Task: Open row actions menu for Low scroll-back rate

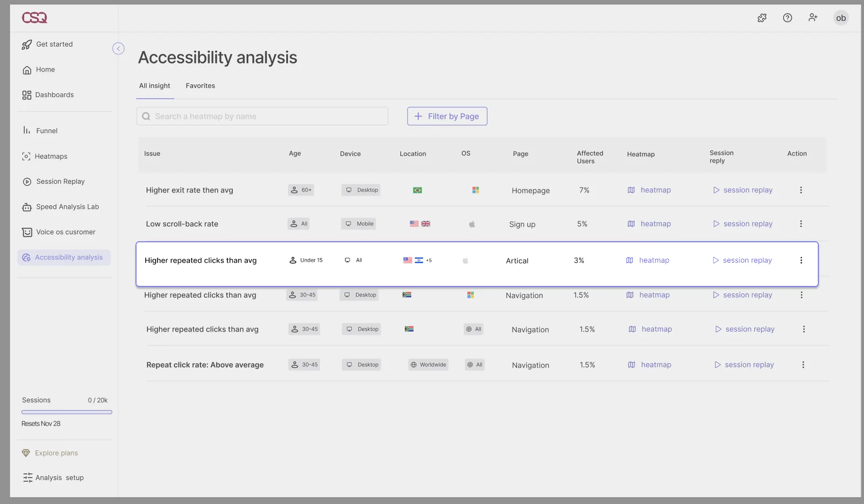Action: point(801,224)
